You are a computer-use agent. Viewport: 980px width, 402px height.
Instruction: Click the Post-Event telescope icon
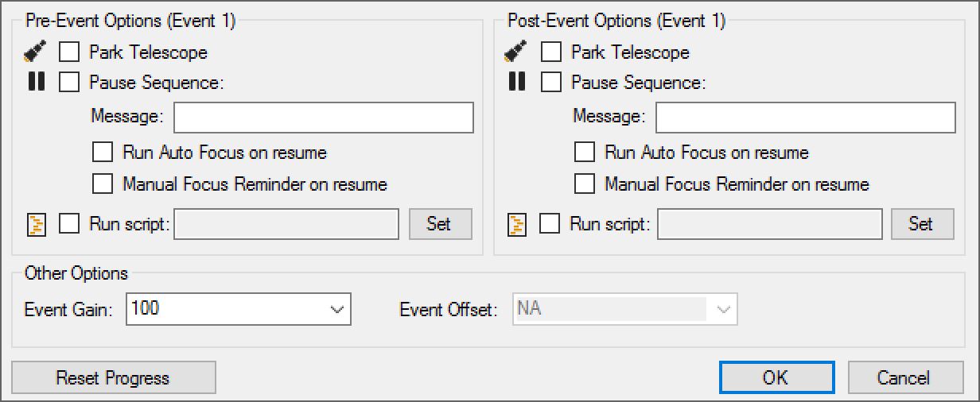(516, 52)
